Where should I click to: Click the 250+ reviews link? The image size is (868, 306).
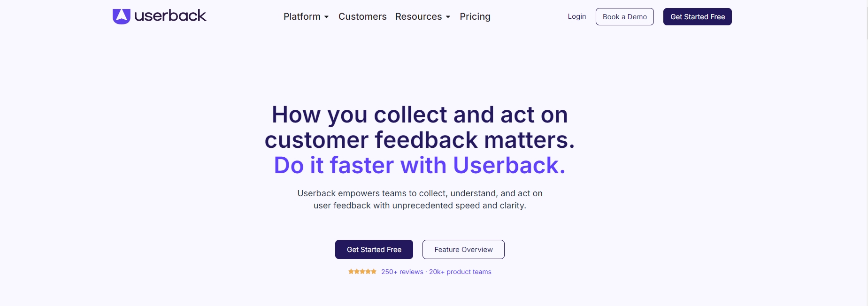(x=402, y=272)
